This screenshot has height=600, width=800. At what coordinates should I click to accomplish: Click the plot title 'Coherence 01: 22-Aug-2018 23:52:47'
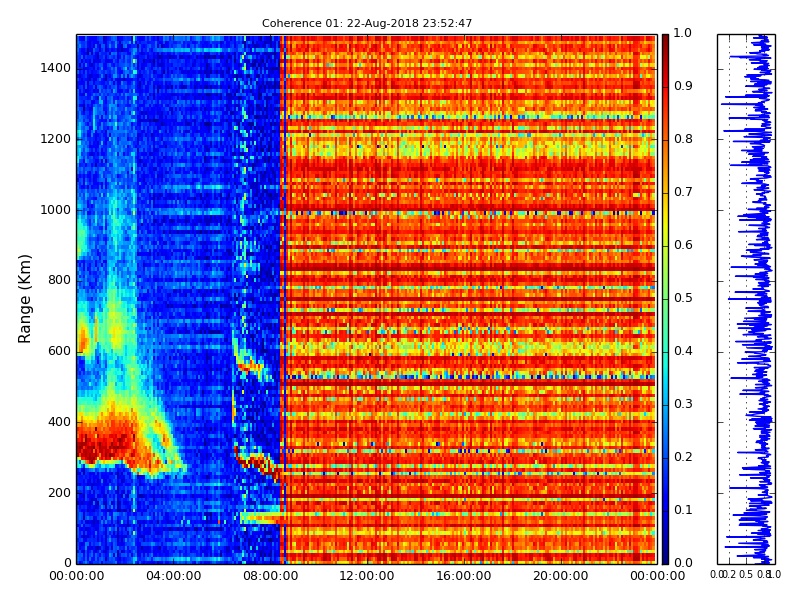pos(367,23)
